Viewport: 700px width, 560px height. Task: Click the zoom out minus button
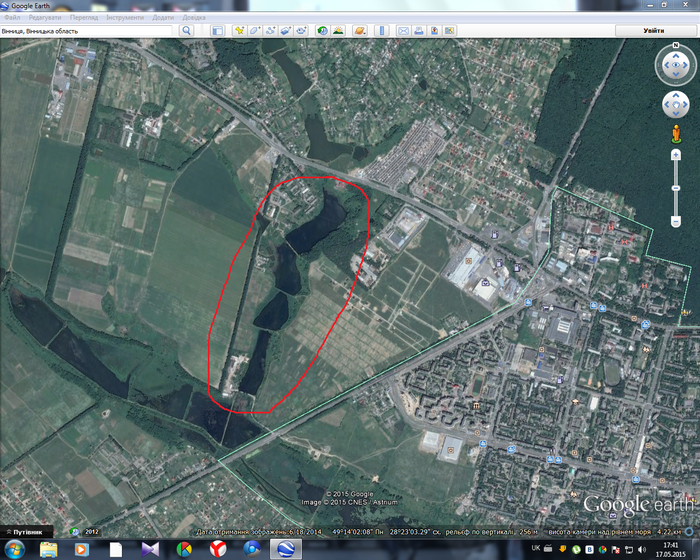pyautogui.click(x=676, y=221)
